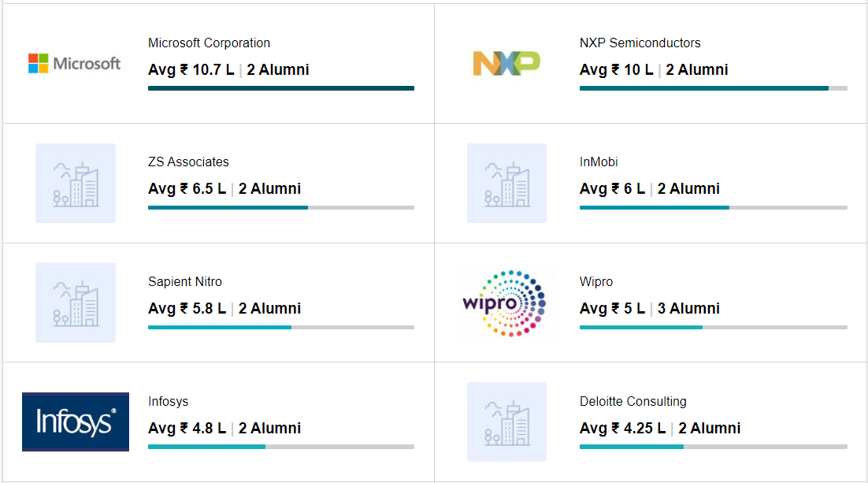This screenshot has height=483, width=868.
Task: Click the 2 Alumni label for Infosys
Action: (269, 428)
